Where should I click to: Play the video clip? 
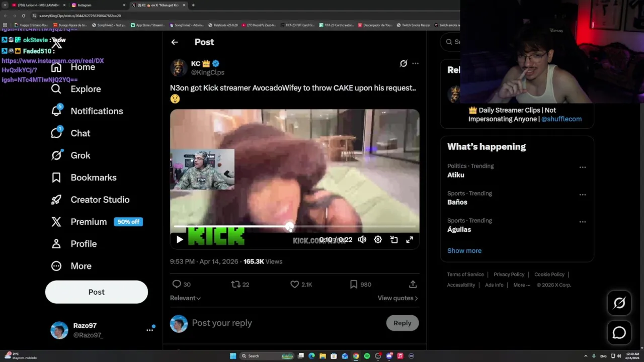[x=180, y=240]
